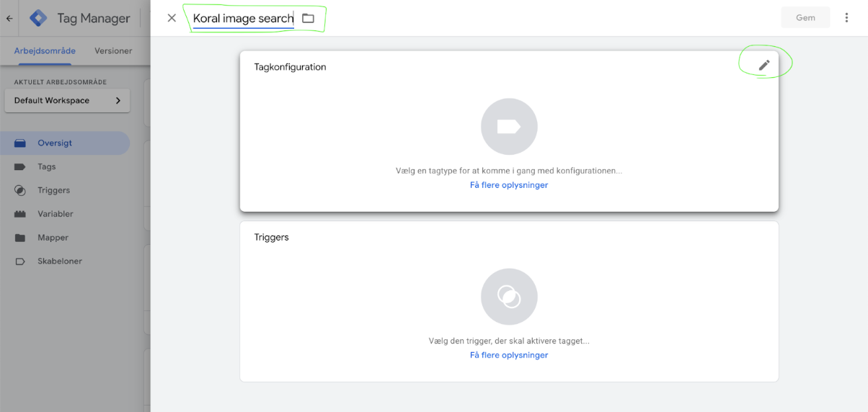This screenshot has height=412, width=868.
Task: Click the folder icon beside the tag name
Action: point(308,18)
